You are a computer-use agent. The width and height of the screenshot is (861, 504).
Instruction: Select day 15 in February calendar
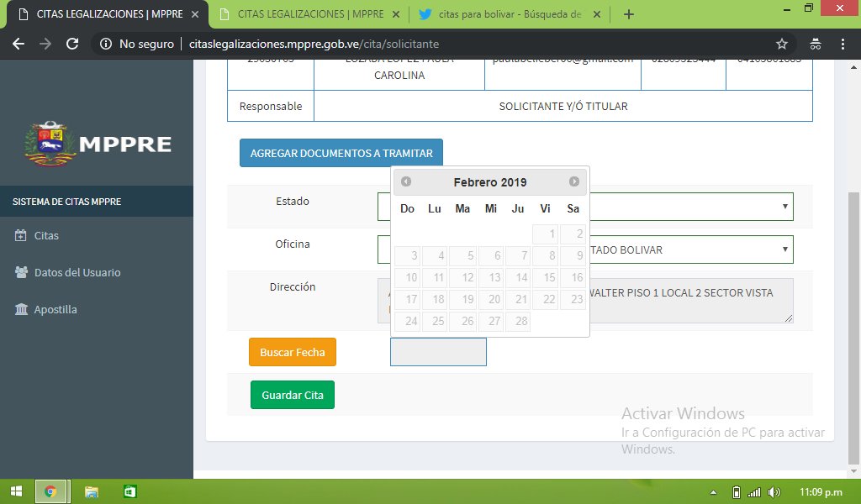pyautogui.click(x=545, y=277)
